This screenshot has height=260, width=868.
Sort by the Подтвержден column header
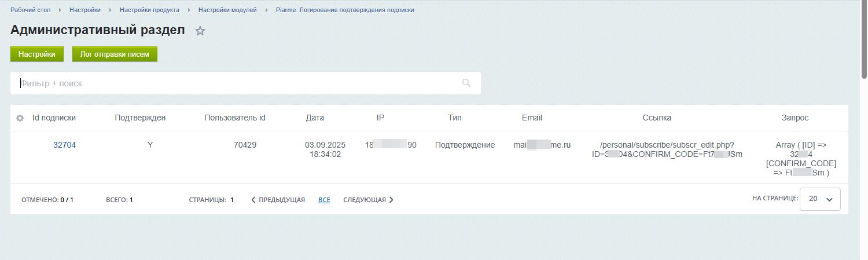tap(141, 118)
